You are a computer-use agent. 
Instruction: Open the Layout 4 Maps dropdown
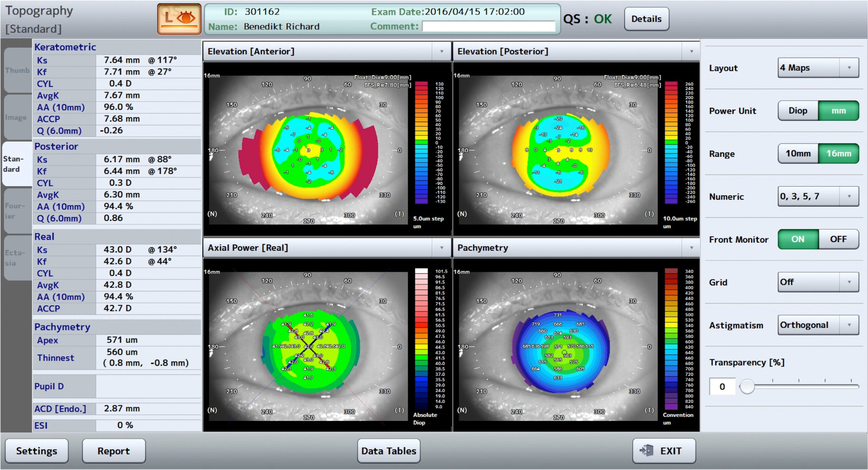[818, 68]
